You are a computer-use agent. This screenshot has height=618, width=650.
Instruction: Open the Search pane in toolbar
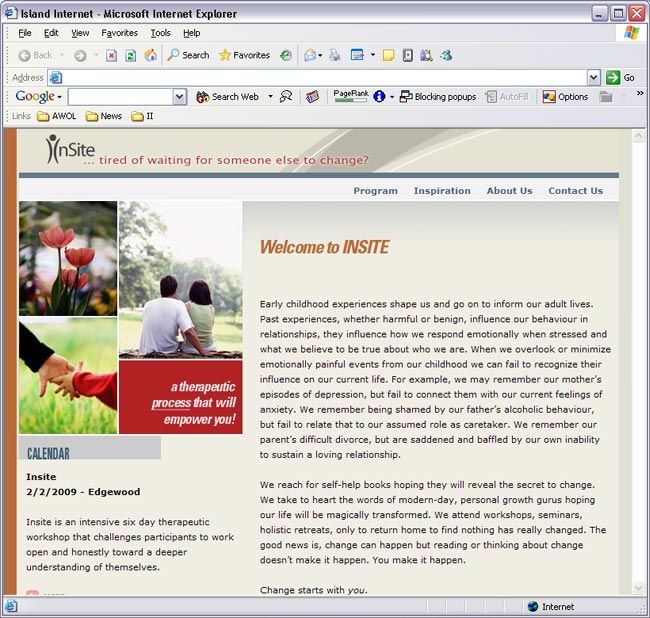188,55
